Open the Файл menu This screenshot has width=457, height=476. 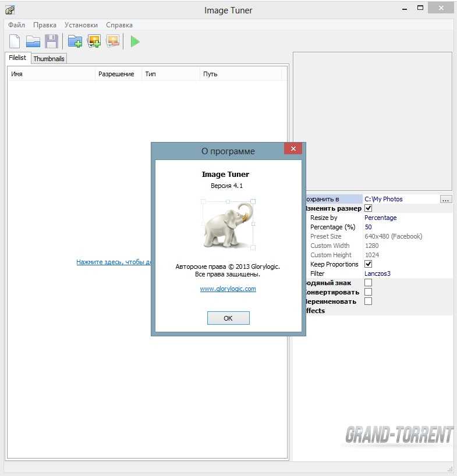(x=16, y=25)
